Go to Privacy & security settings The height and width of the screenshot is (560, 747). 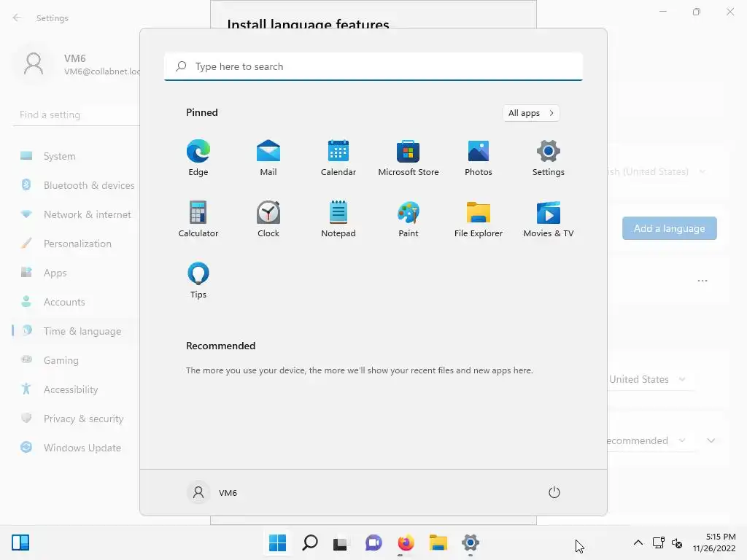76,419
